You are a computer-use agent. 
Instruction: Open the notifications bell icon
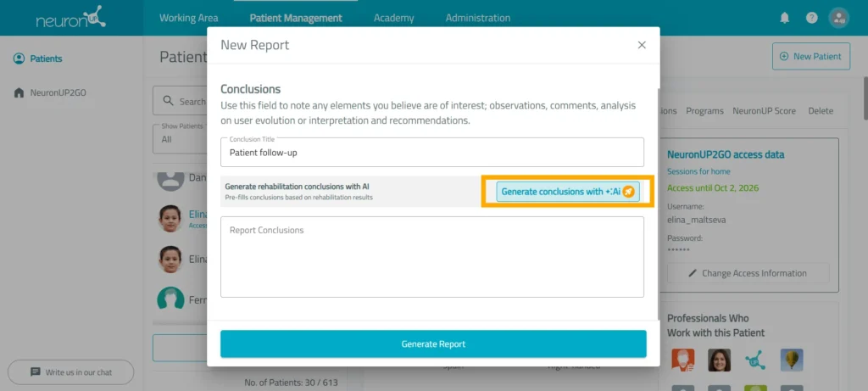(784, 18)
